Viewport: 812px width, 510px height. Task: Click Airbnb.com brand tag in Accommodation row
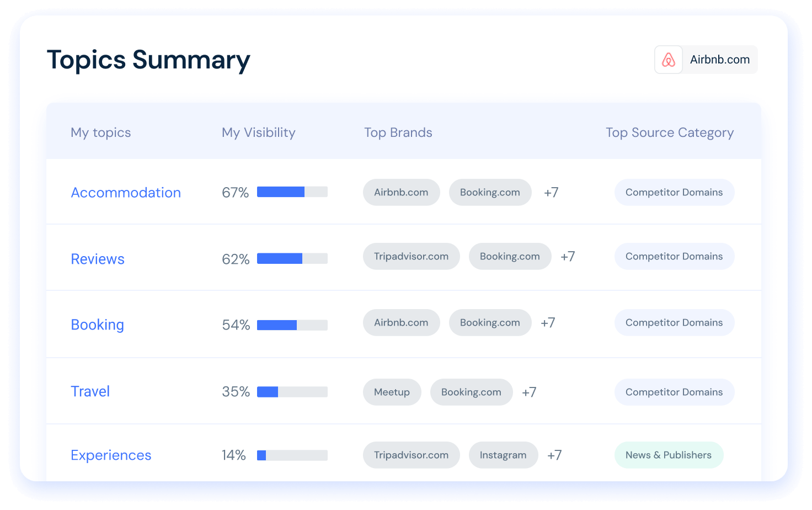401,193
